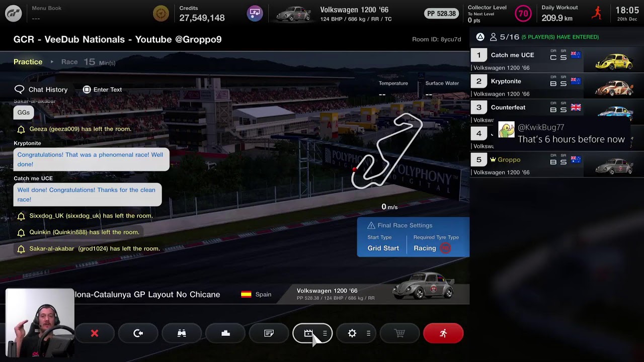Screen dimensions: 644x362
Task: Select the Practice stage tab
Action: coord(28,62)
